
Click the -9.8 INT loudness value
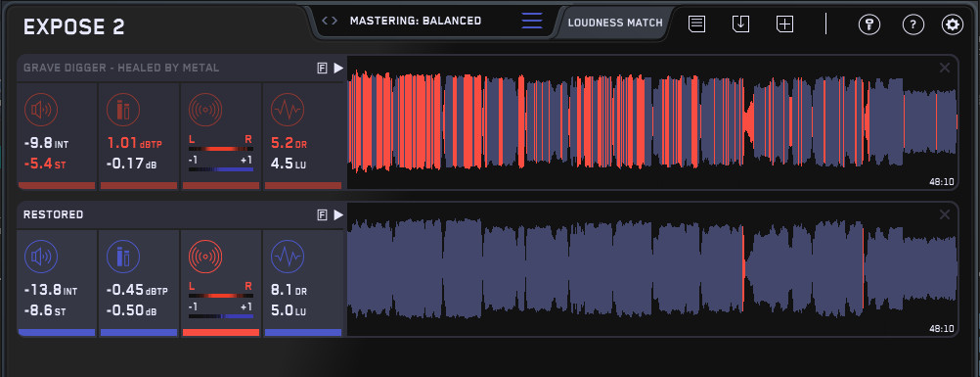pyautogui.click(x=46, y=144)
